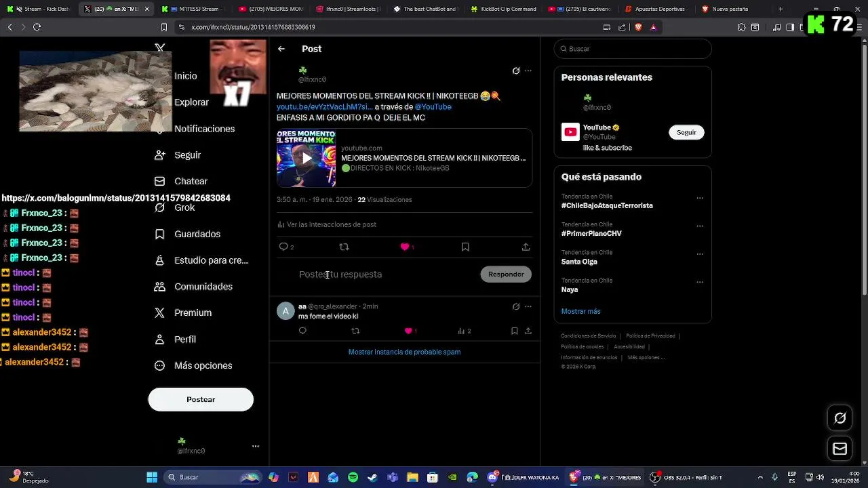
Task: Open Notificaciones in the sidebar
Action: 204,129
